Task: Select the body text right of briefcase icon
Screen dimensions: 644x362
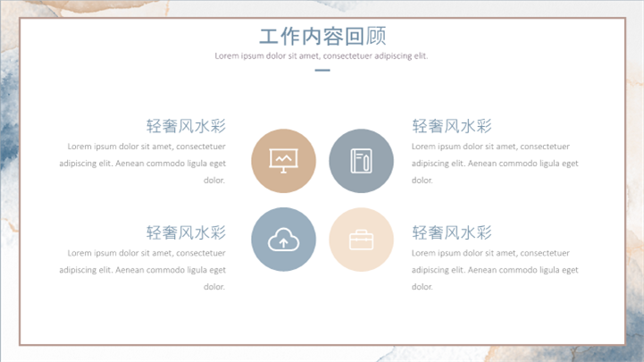Action: click(x=495, y=269)
